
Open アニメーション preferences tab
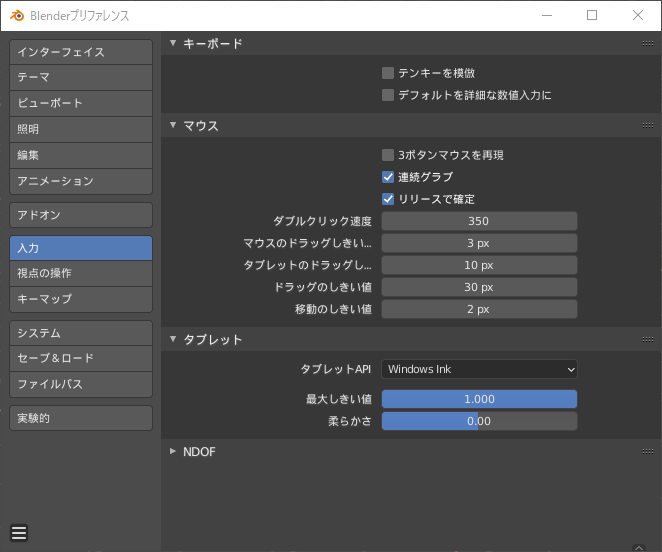(x=81, y=182)
